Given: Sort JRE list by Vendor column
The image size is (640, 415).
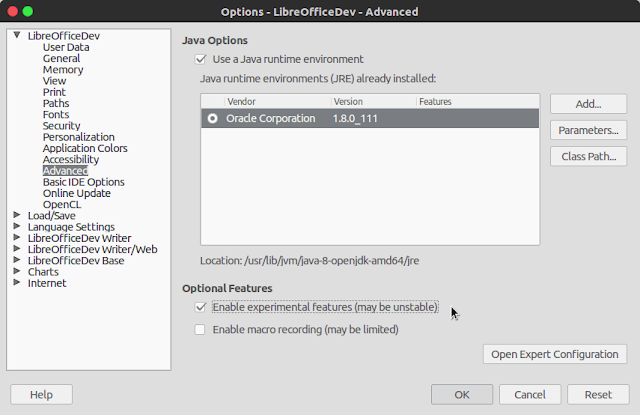Looking at the screenshot, I should pyautogui.click(x=278, y=102).
